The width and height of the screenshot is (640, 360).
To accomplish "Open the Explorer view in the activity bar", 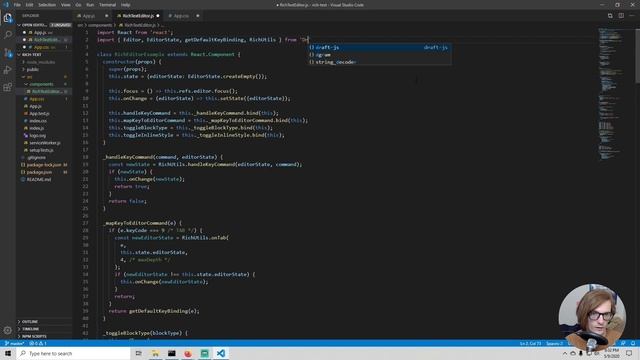I will click(8, 18).
